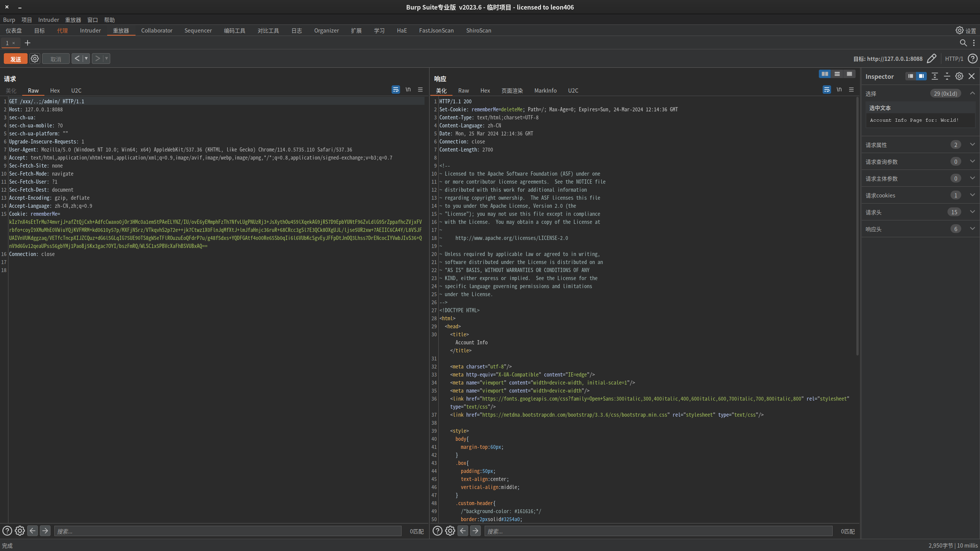Image resolution: width=980 pixels, height=551 pixels.
Task: Open the tab bar three-dot menu
Action: click(x=974, y=43)
